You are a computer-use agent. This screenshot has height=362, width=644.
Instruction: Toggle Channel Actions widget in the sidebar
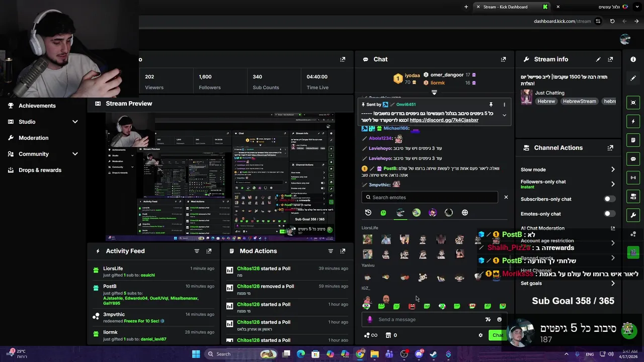(x=633, y=196)
